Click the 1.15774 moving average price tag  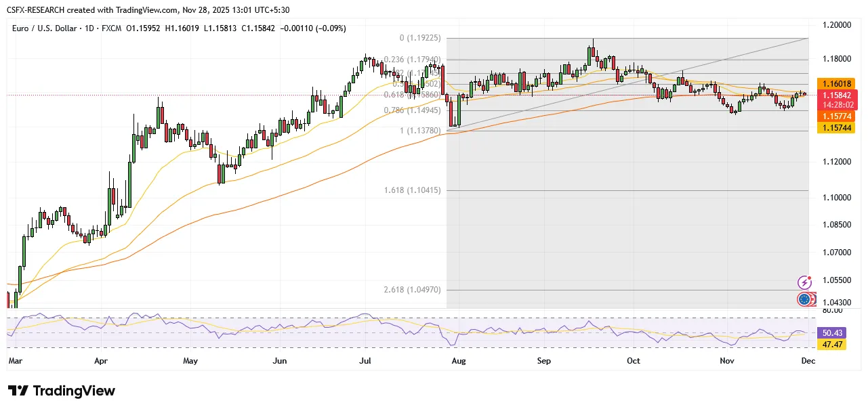[x=838, y=116]
